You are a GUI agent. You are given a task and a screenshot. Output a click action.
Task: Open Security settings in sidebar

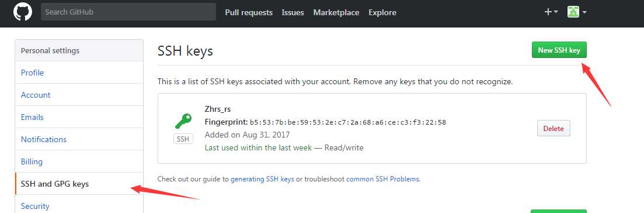(79, 205)
